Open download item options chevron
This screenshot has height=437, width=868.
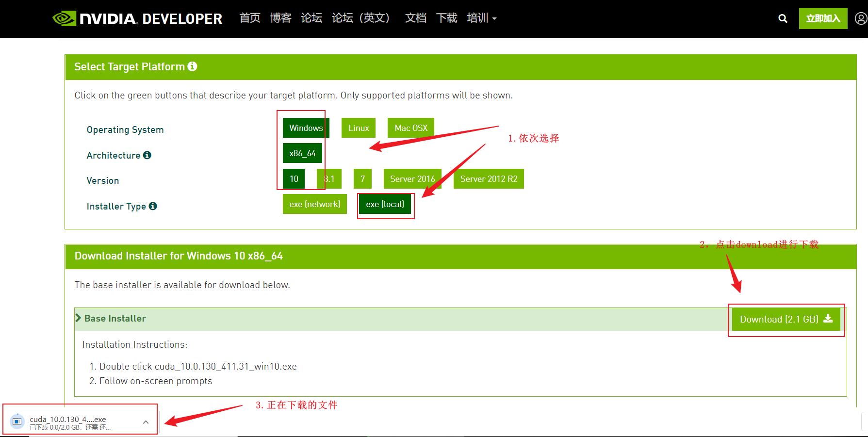pos(146,422)
